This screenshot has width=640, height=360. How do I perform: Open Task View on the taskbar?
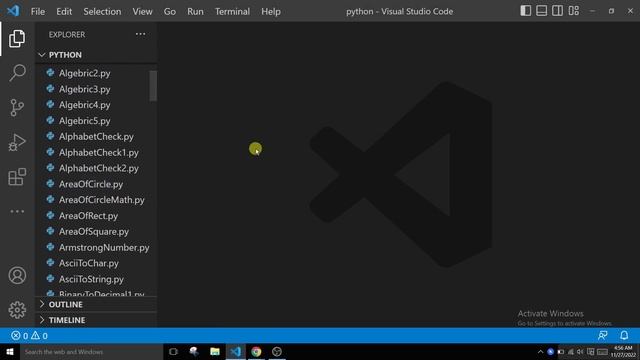click(173, 352)
